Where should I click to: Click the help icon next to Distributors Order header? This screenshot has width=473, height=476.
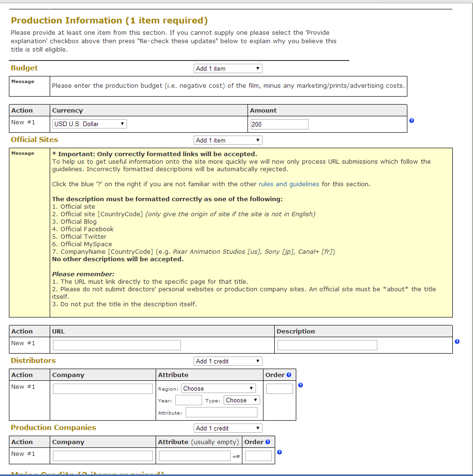click(x=289, y=375)
